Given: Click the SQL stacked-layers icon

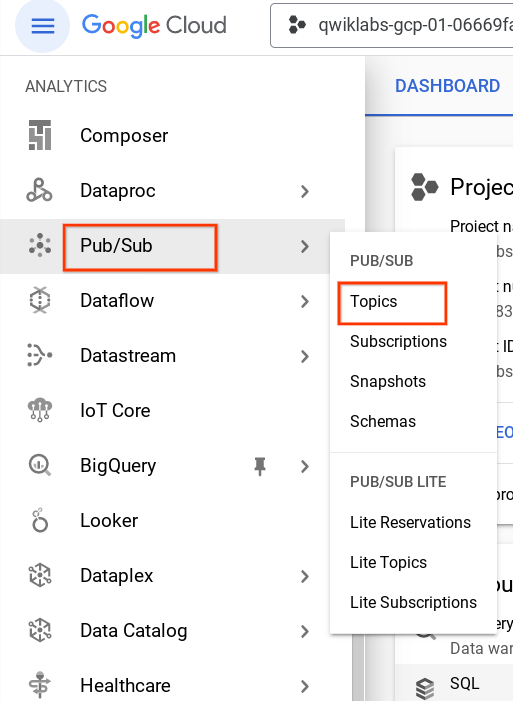Looking at the screenshot, I should click(424, 688).
